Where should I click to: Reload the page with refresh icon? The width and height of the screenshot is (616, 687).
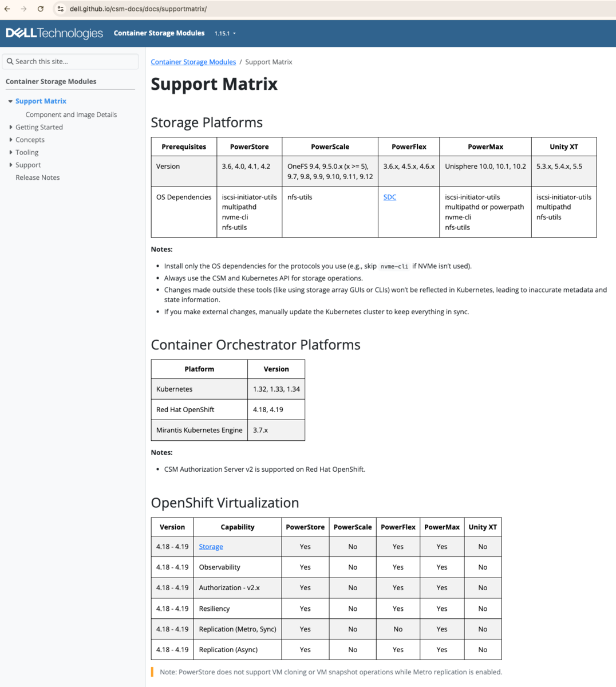[41, 9]
